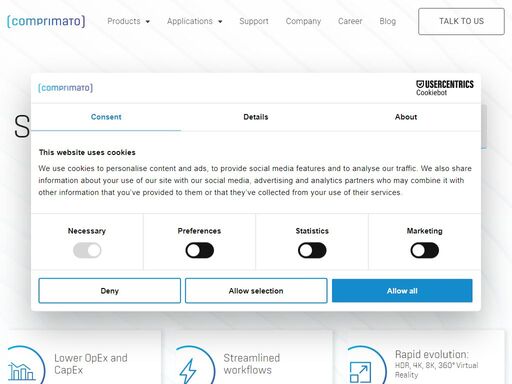Click the 'Lower OpEx and CapEx' text
512x384 pixels.
coord(91,364)
